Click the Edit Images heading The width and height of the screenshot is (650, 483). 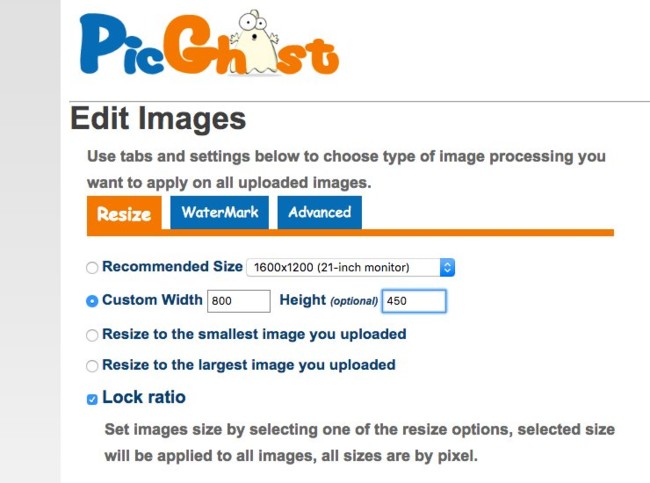[158, 119]
